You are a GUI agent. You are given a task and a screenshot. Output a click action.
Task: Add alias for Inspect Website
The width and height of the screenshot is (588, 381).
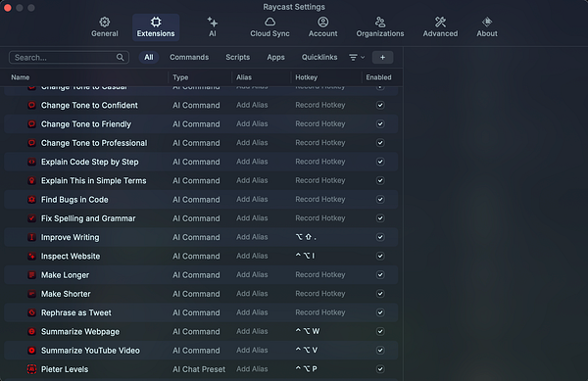click(252, 257)
